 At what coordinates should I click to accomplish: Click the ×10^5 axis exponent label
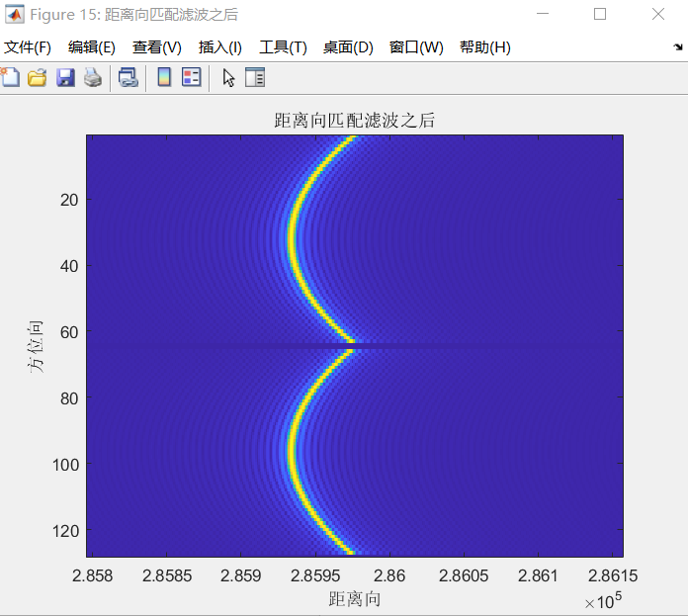point(603,600)
